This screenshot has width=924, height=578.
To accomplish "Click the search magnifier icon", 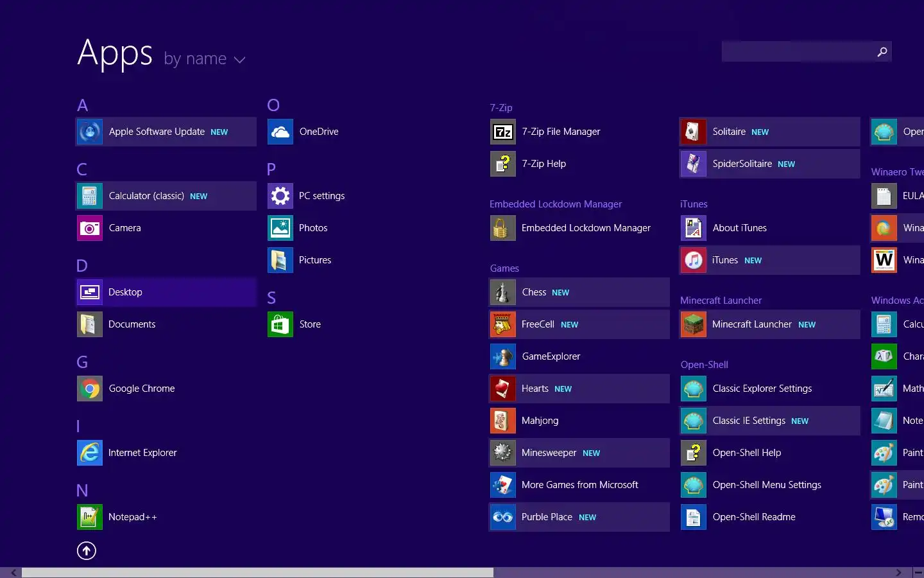I will [882, 52].
